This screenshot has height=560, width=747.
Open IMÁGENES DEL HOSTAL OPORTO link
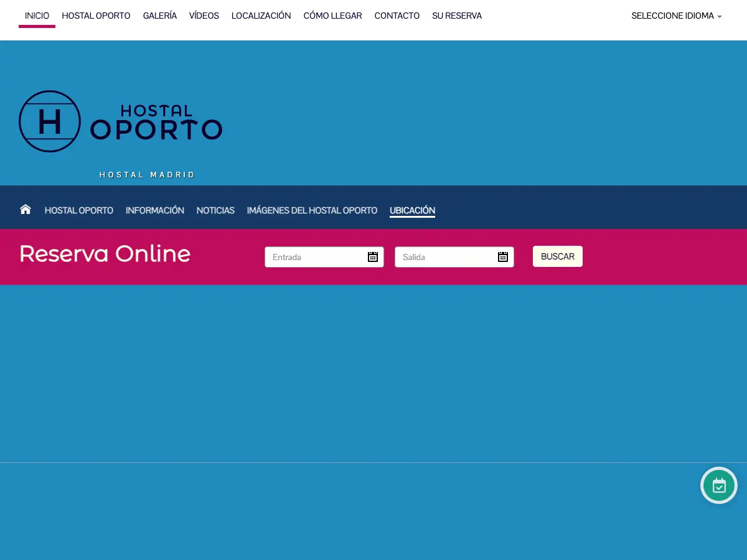312,210
